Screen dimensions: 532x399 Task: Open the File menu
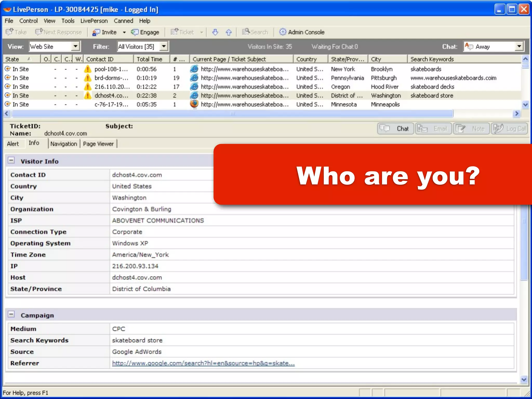point(9,21)
